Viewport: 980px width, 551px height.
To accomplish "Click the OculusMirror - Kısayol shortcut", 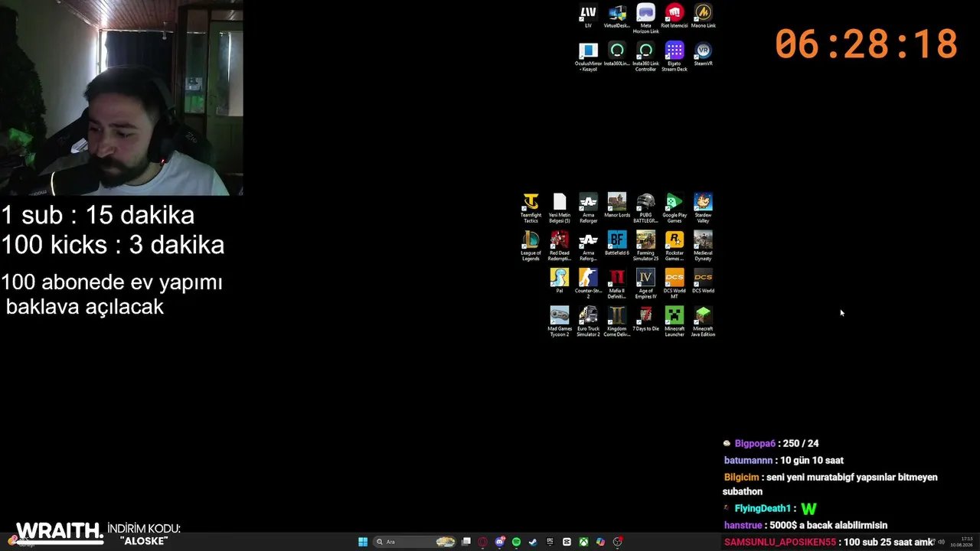I will click(588, 57).
